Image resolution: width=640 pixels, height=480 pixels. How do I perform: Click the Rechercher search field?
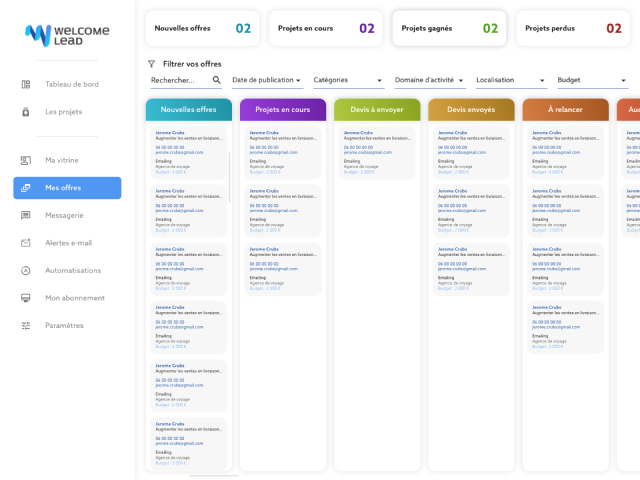coord(186,80)
